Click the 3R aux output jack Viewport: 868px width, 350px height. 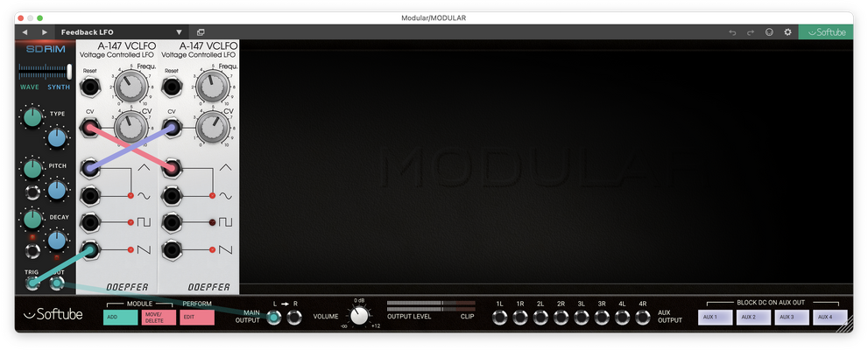[x=602, y=318]
